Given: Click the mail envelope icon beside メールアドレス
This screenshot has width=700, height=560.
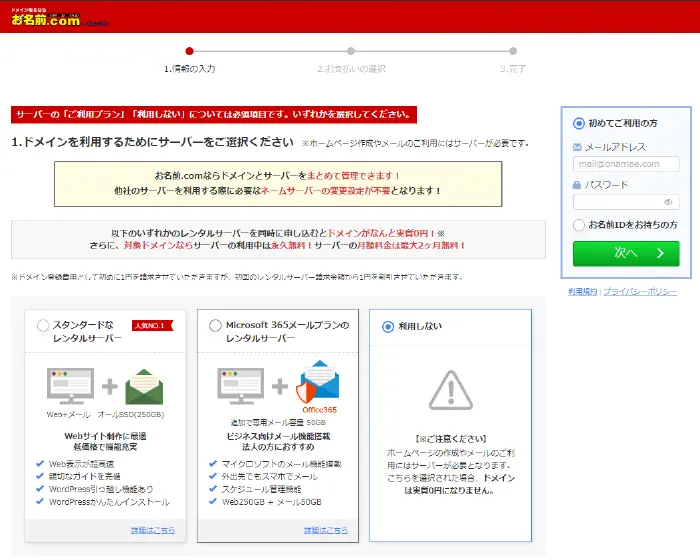Looking at the screenshot, I should click(x=577, y=147).
